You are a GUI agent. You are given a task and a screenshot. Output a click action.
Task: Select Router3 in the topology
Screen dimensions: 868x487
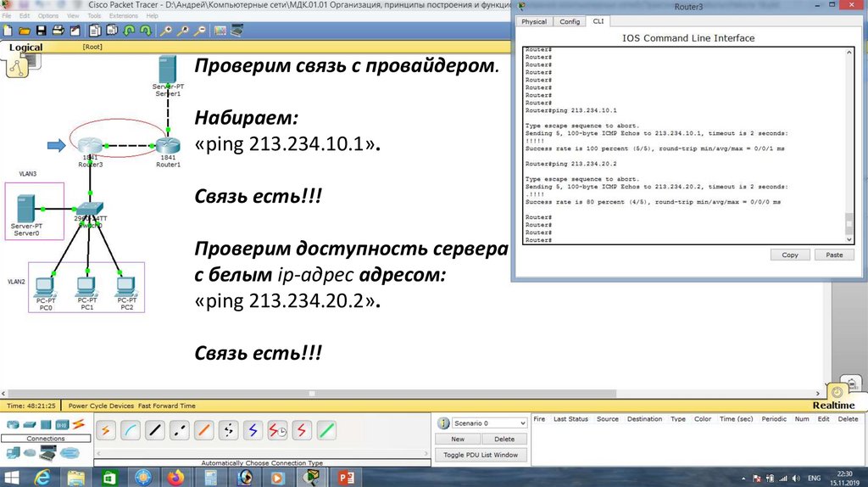tap(90, 146)
